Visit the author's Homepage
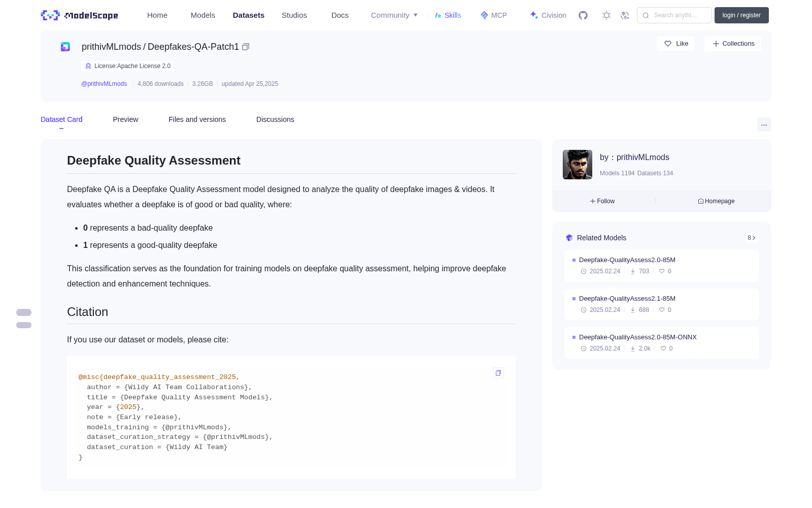The image size is (812, 508). (716, 201)
